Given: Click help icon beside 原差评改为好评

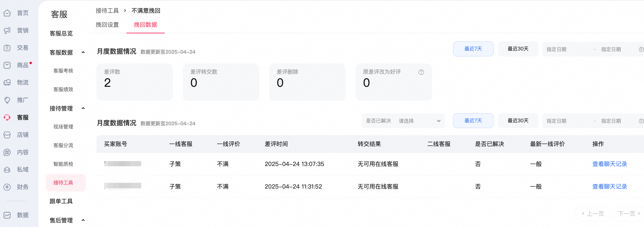Looking at the screenshot, I should coord(421,72).
